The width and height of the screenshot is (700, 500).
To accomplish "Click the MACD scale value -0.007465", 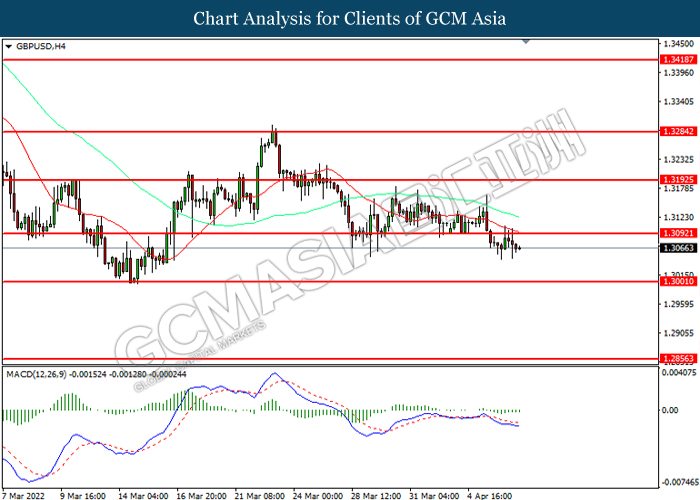I will [680, 482].
